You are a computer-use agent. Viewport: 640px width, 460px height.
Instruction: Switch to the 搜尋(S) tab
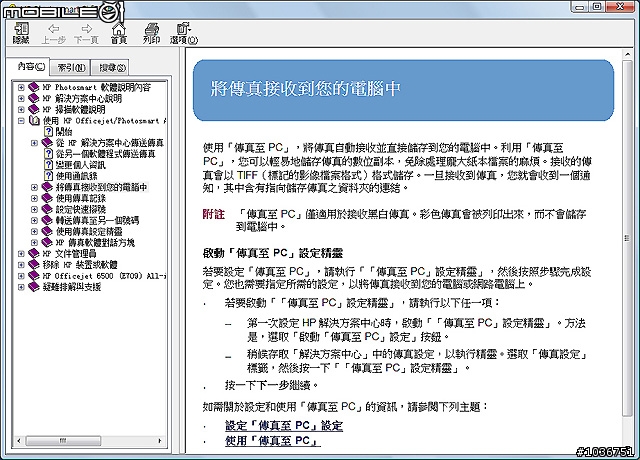110,68
